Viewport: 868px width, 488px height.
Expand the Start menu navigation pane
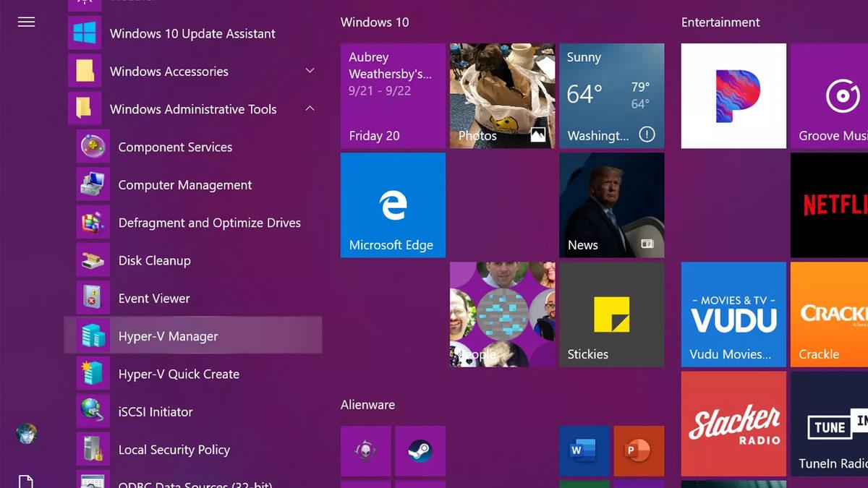(x=26, y=22)
